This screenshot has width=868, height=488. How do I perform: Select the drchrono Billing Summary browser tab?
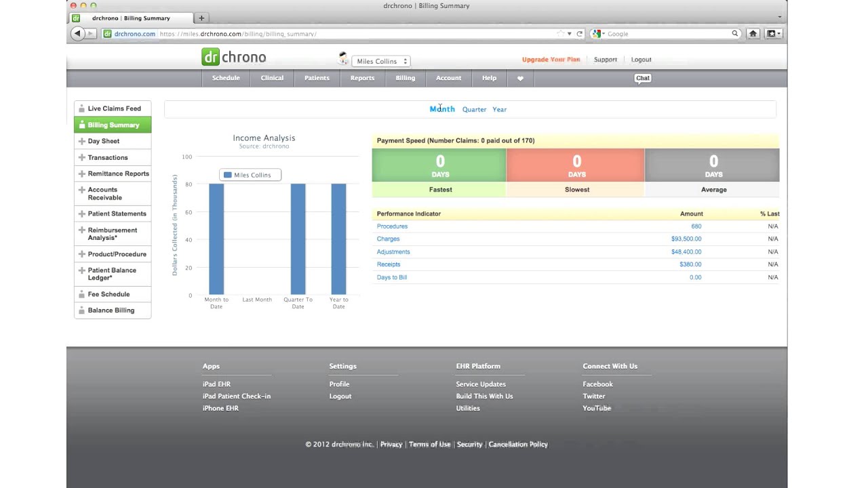pyautogui.click(x=131, y=18)
